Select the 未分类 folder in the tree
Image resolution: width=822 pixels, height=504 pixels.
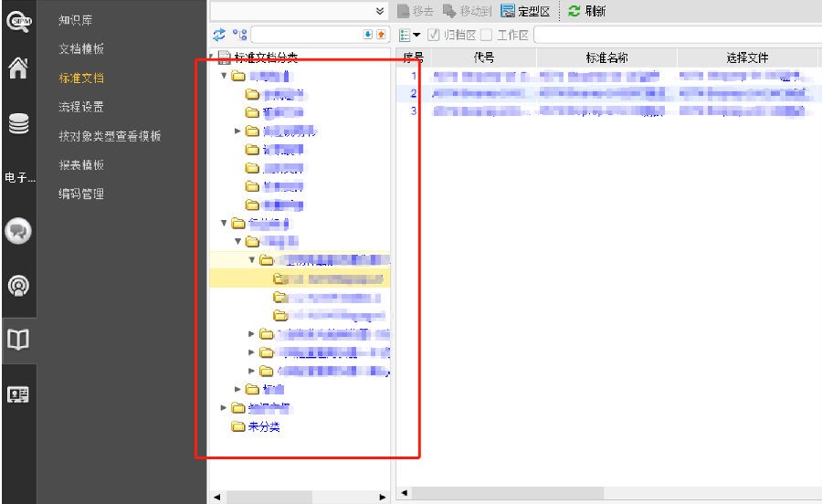[x=263, y=426]
